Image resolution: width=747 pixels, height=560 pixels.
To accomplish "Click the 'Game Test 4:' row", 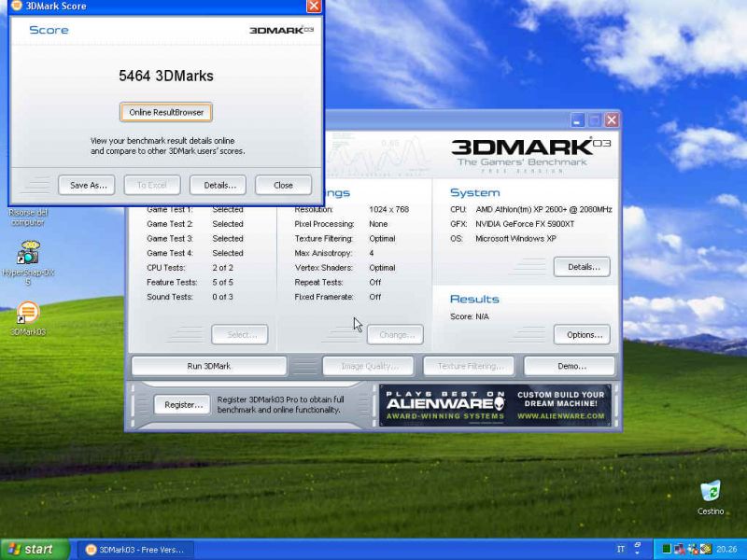I will pyautogui.click(x=195, y=253).
